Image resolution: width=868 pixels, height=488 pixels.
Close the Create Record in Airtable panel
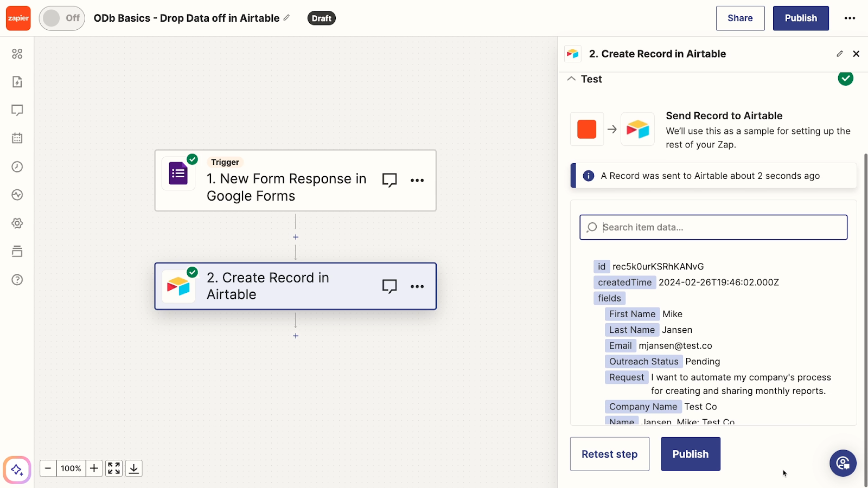(856, 54)
